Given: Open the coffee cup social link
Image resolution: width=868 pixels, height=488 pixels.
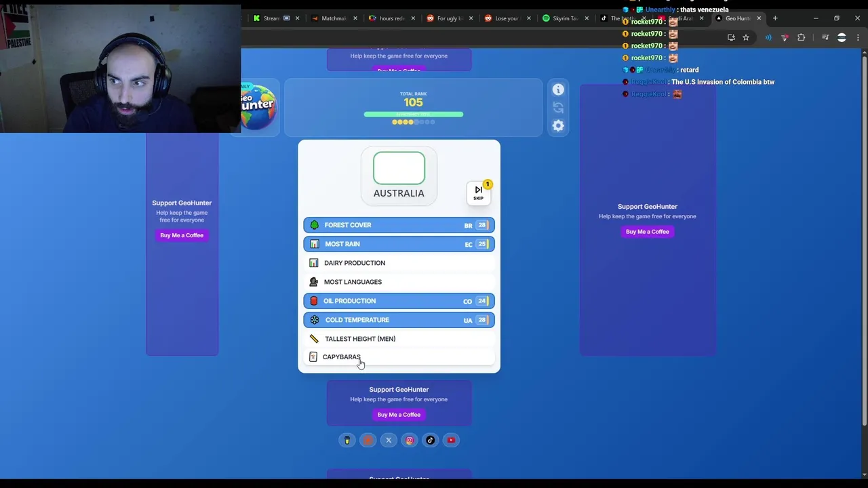Looking at the screenshot, I should pyautogui.click(x=347, y=441).
